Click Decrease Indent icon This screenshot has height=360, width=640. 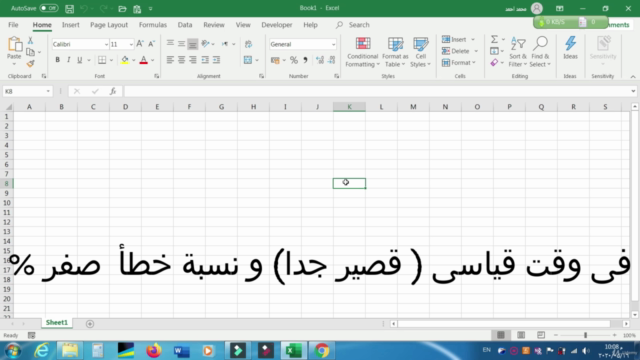coord(205,60)
